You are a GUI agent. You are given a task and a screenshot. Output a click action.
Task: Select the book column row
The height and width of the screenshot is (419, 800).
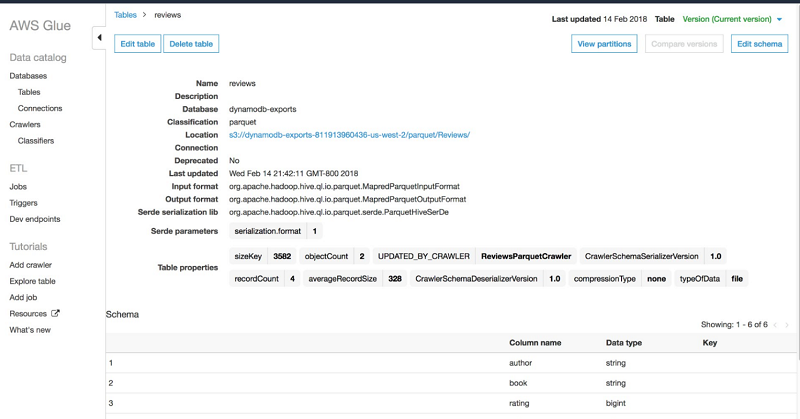[x=451, y=383]
